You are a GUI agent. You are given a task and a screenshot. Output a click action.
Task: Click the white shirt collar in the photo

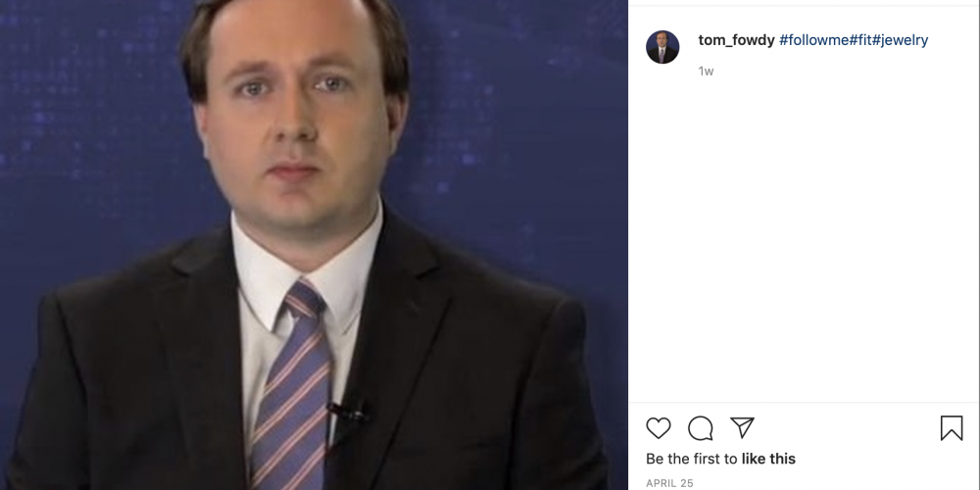pyautogui.click(x=306, y=263)
